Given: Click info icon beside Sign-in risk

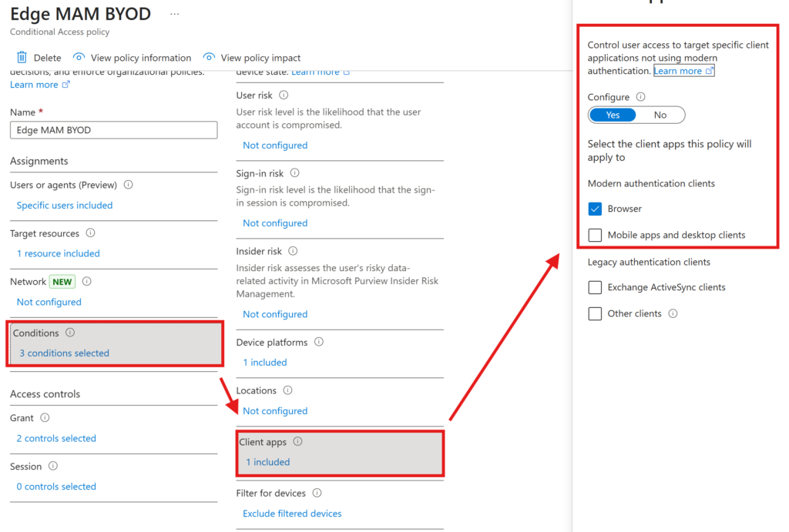Looking at the screenshot, I should [x=294, y=173].
